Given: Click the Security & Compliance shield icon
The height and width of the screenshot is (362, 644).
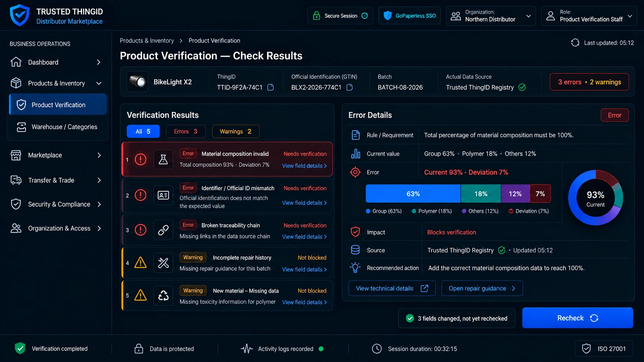Looking at the screenshot, I should (16, 204).
